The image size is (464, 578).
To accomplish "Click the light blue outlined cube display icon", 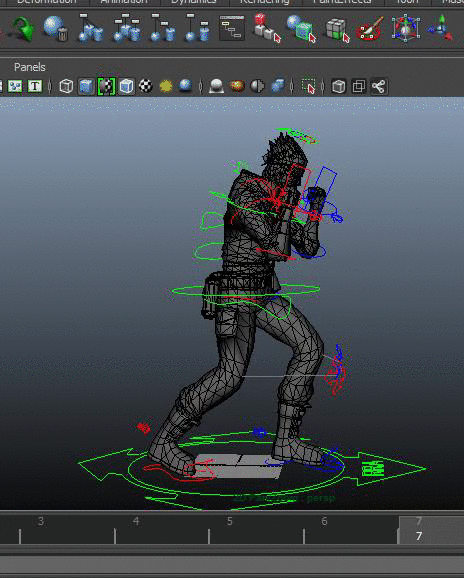I will (x=126, y=86).
